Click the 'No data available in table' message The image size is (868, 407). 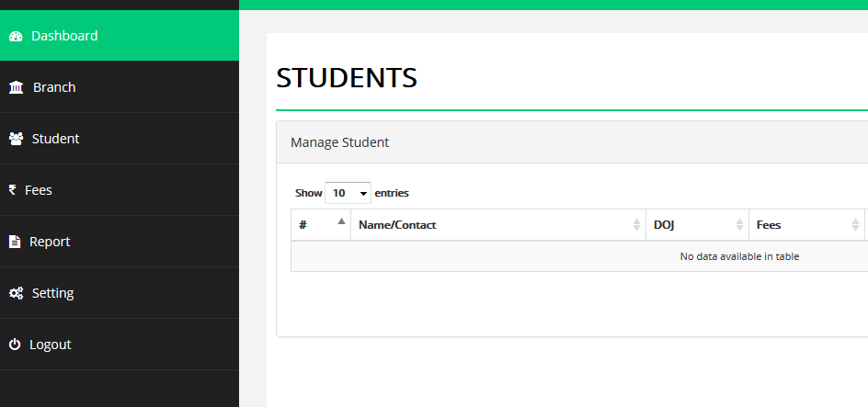coord(739,256)
